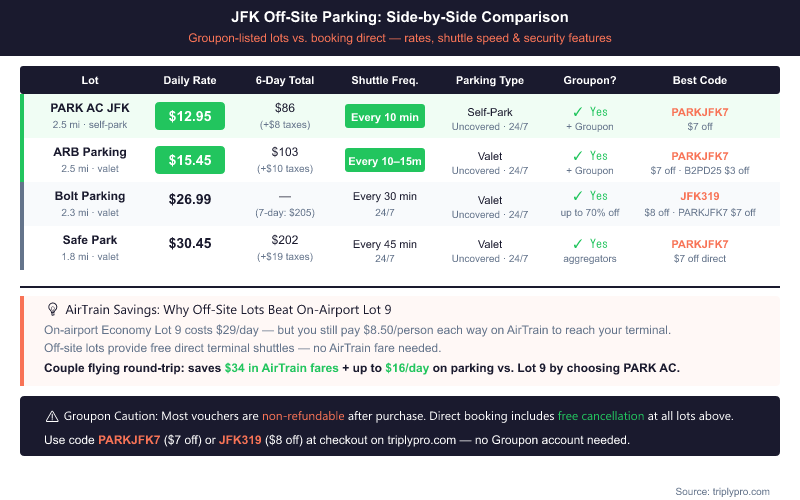
Task: Click the warning triangle icon by Groupon Caution
Action: pyautogui.click(x=51, y=416)
